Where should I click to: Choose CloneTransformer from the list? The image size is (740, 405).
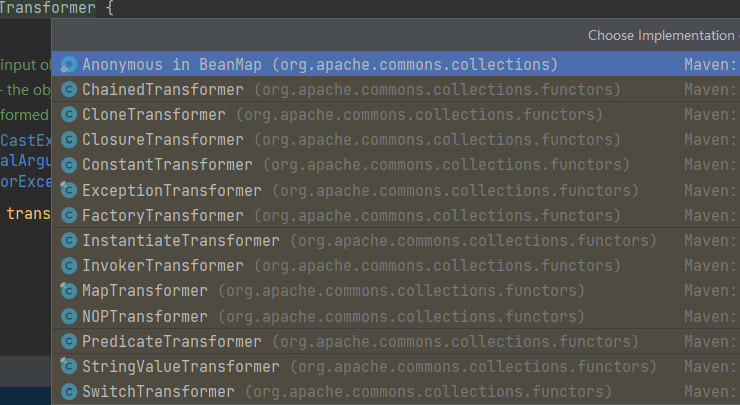tap(395, 114)
